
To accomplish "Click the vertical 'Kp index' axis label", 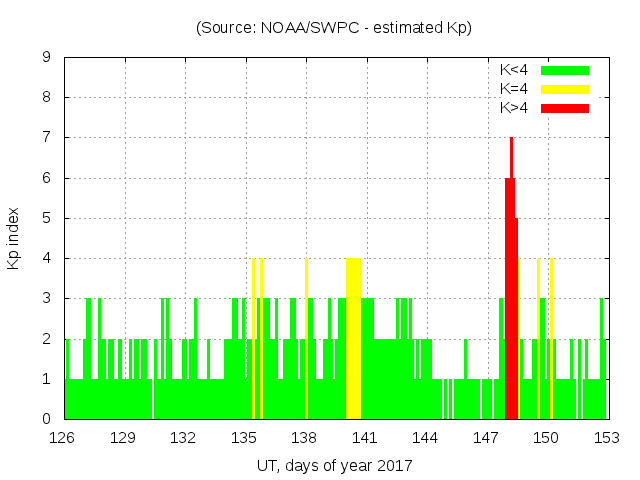I will coord(14,238).
